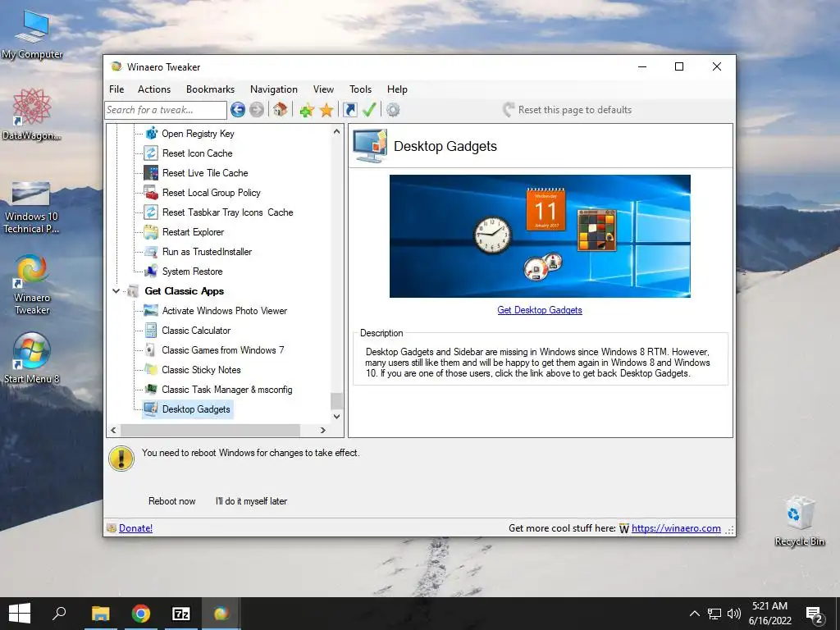This screenshot has height=630, width=840.
Task: Click the System Restore icon
Action: point(151,271)
